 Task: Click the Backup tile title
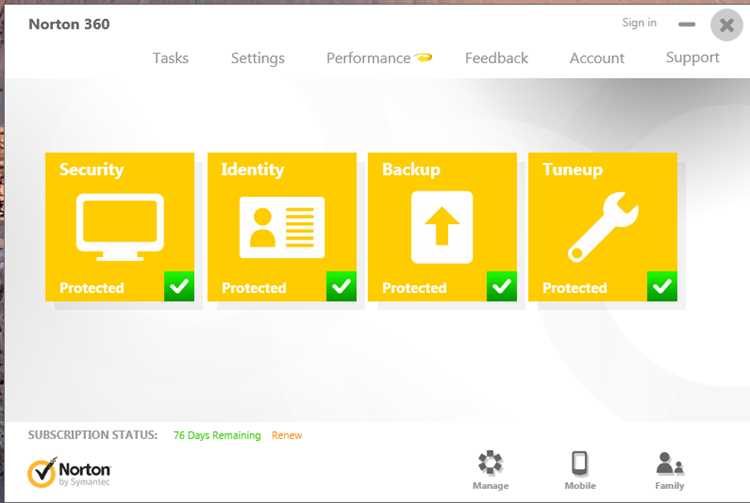point(411,170)
